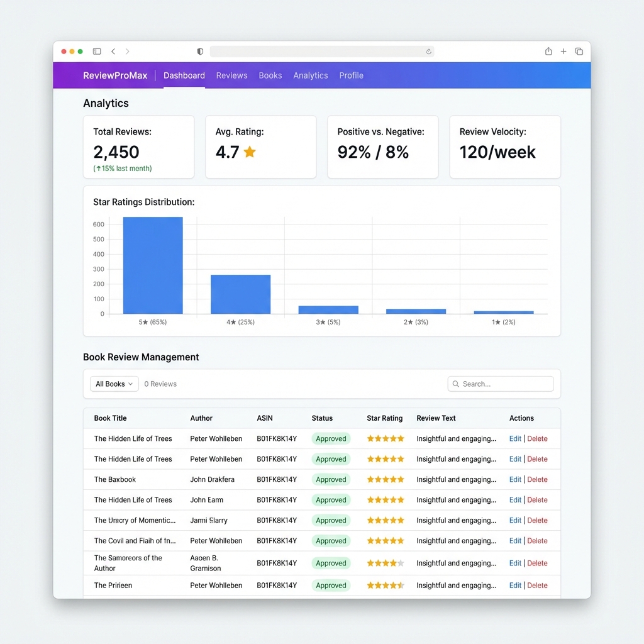Switch to the Reviews tab
This screenshot has height=644, width=644.
pos(231,75)
